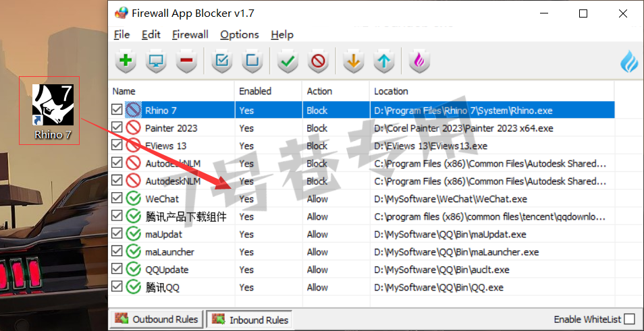The height and width of the screenshot is (331, 644).
Task: Click the allow icon beside maLauncher
Action: pyautogui.click(x=133, y=252)
